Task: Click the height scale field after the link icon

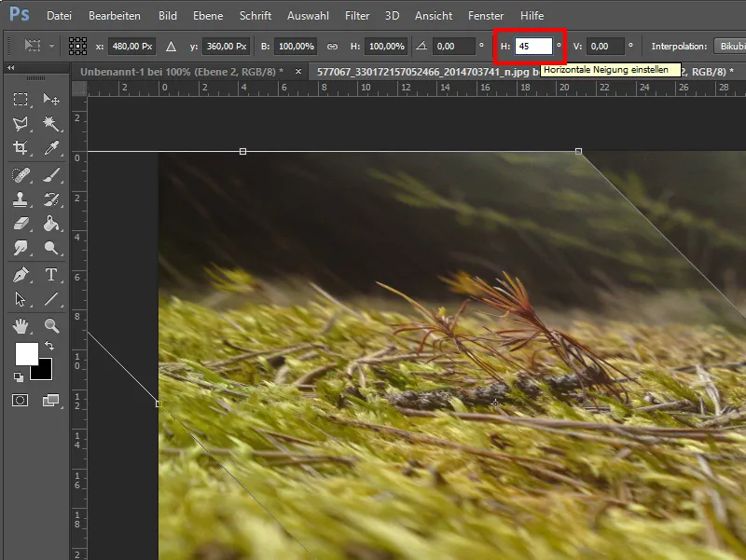Action: pyautogui.click(x=386, y=46)
